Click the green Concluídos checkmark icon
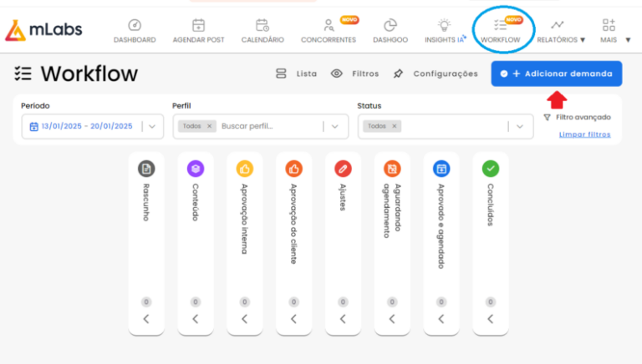This screenshot has width=642, height=364. (490, 169)
